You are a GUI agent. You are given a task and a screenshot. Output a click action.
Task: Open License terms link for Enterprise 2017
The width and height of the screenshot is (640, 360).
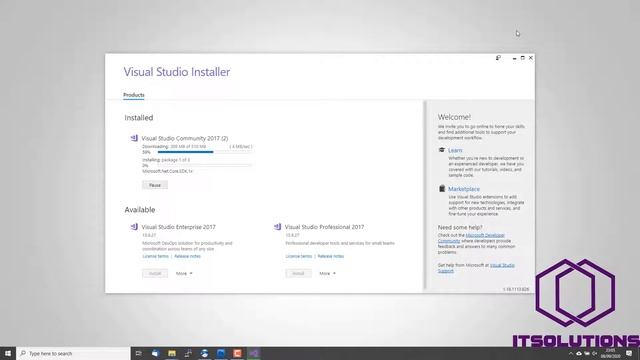coord(156,256)
